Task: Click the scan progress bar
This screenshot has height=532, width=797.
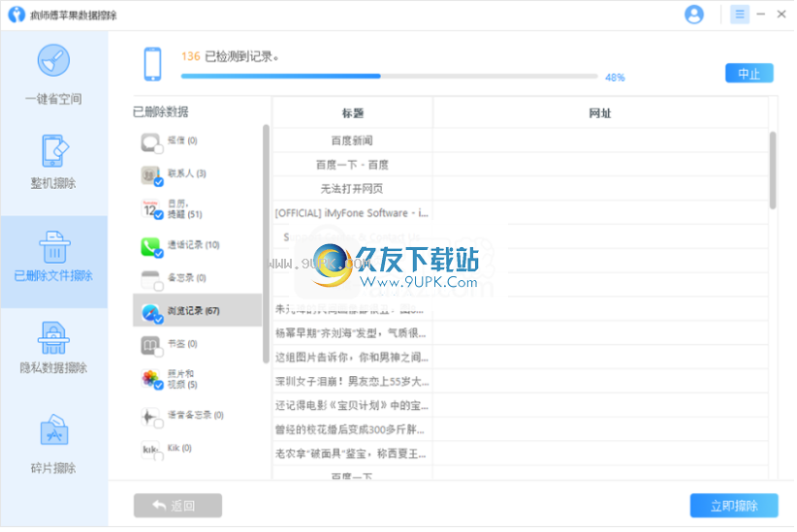Action: click(x=391, y=77)
